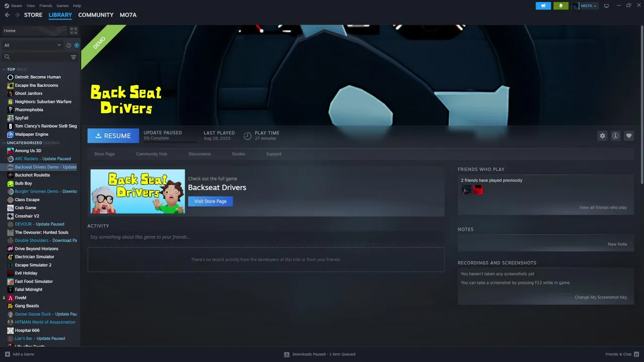Open the Guides tab

click(238, 154)
